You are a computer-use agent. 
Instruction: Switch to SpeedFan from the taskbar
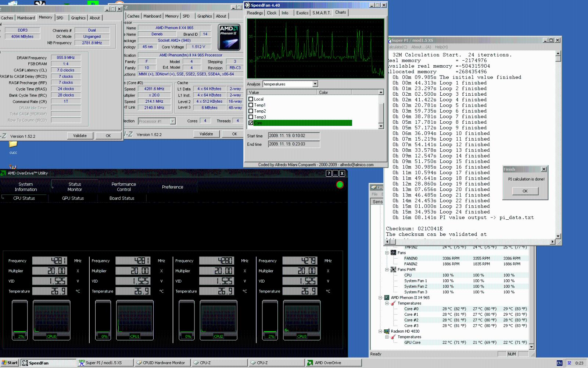pos(49,363)
